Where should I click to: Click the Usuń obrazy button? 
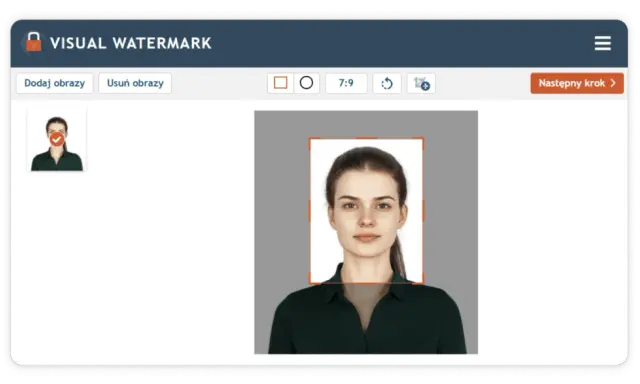(x=135, y=83)
